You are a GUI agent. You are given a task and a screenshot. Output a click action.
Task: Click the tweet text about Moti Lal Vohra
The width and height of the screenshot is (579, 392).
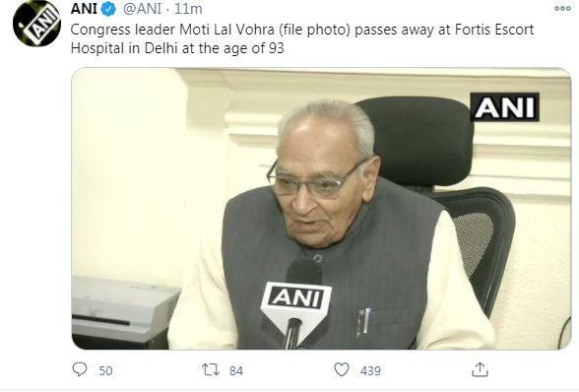pyautogui.click(x=302, y=38)
